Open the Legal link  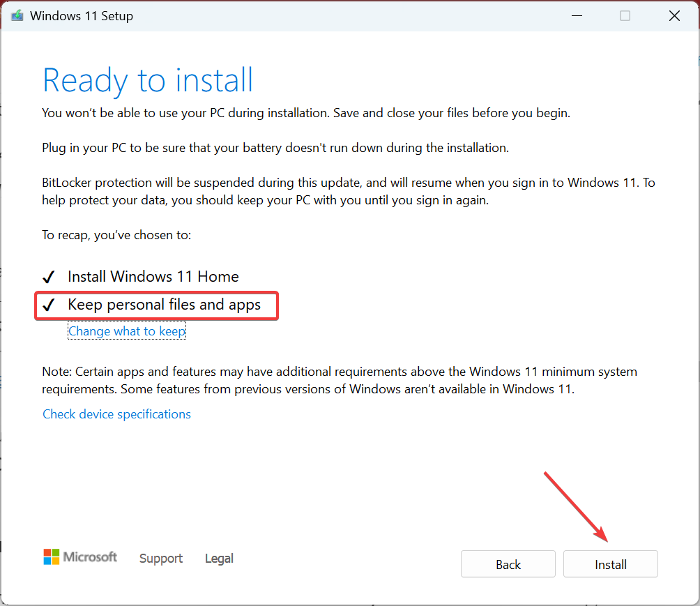click(219, 558)
